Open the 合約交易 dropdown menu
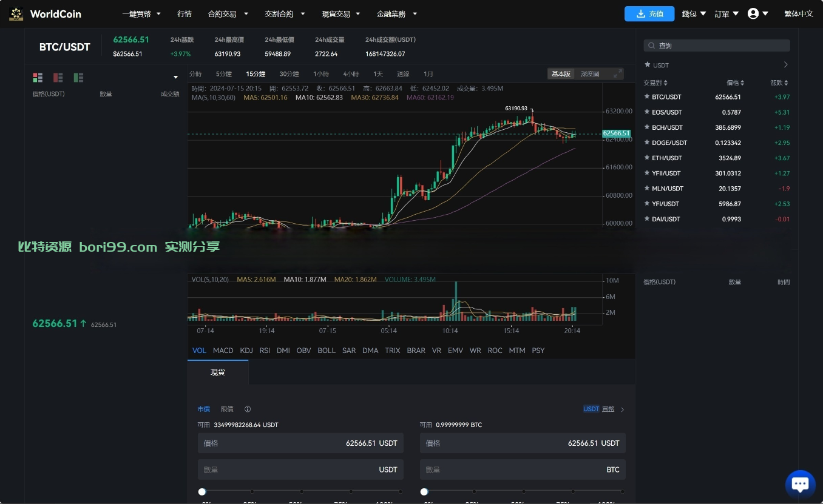This screenshot has width=823, height=504. click(228, 13)
